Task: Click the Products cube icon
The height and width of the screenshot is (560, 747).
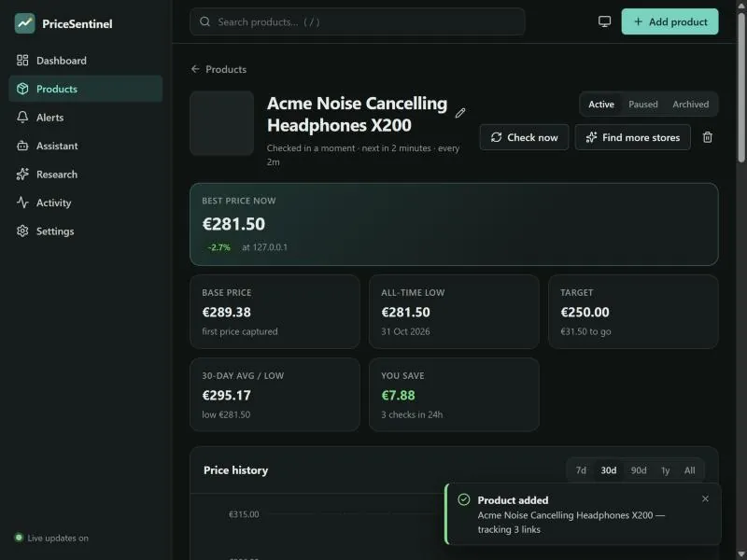Action: pos(22,89)
